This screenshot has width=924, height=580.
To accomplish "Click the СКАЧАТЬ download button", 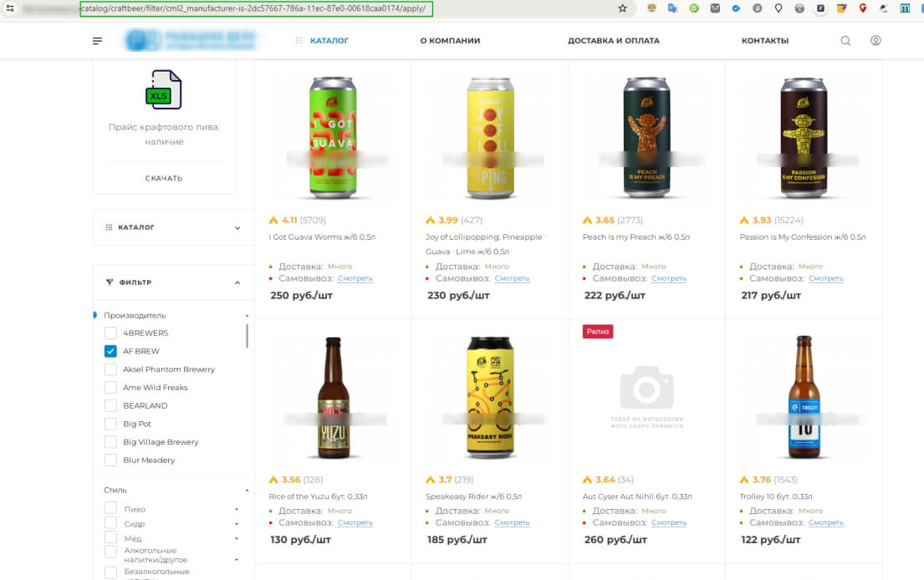I will [164, 178].
